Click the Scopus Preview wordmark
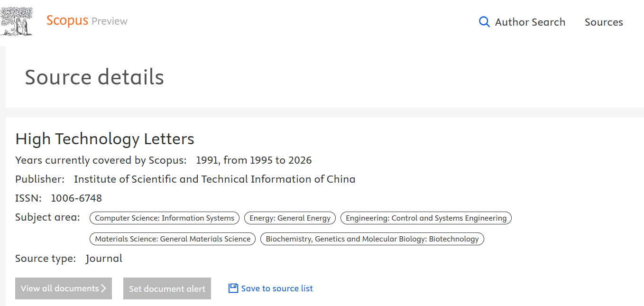 click(87, 21)
